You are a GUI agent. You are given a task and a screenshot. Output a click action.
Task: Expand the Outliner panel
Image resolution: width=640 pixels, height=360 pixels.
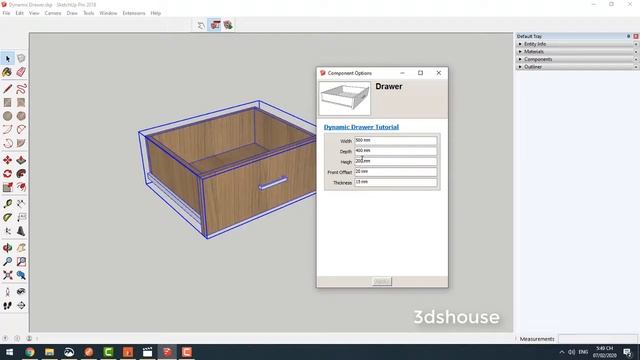577,67
